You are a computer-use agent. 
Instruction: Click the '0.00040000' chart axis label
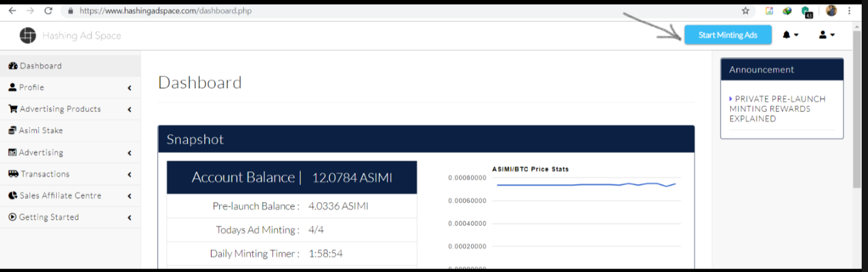[467, 224]
